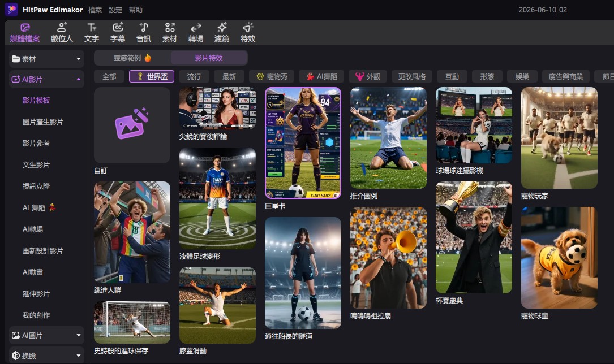This screenshot has height=364, width=614.
Task: Select the 形態 category filter
Action: [x=487, y=77]
